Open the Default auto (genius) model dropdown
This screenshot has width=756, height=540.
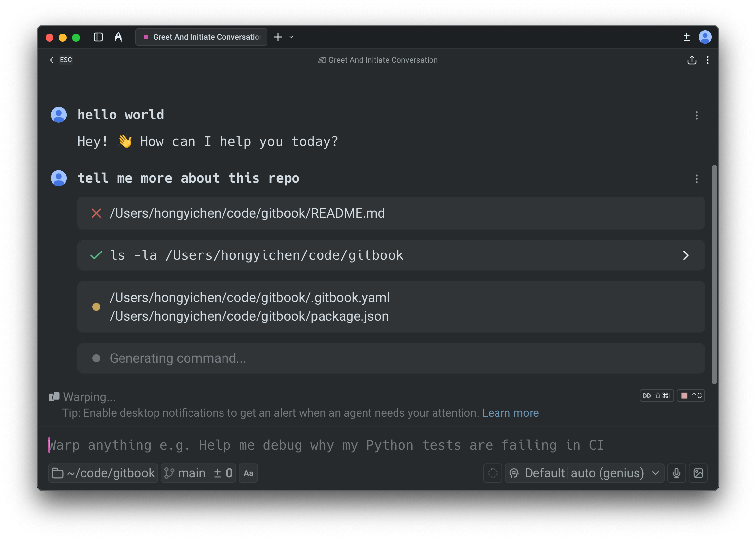point(584,473)
